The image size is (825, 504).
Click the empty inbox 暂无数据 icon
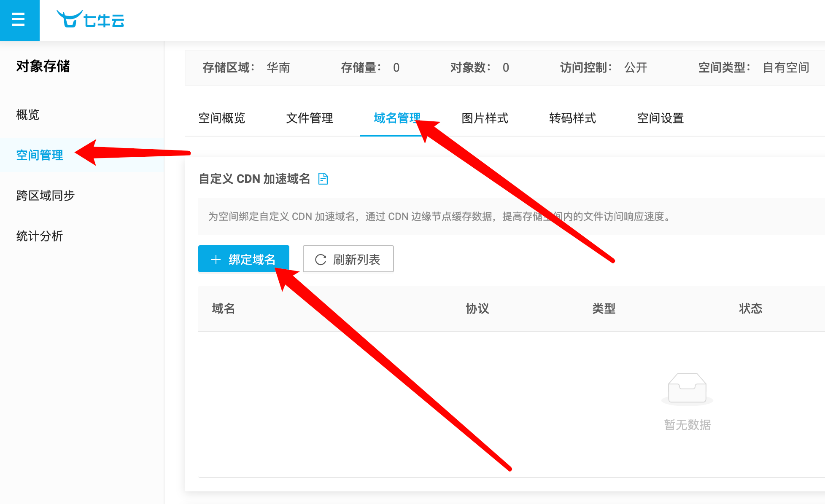click(687, 389)
